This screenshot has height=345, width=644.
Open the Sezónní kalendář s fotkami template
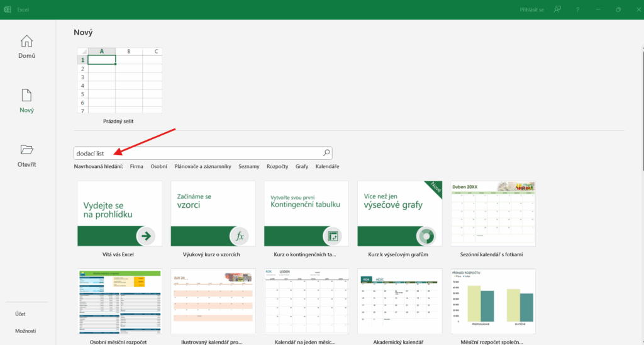(x=493, y=214)
